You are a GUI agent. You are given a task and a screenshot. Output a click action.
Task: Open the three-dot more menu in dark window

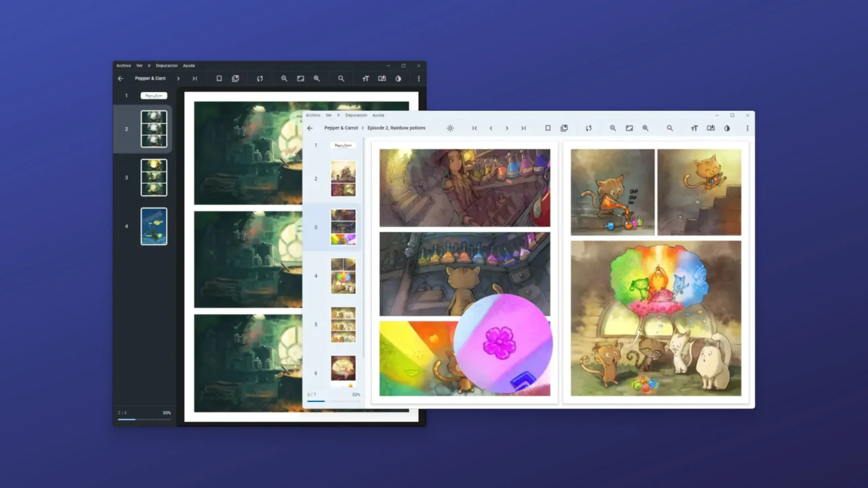(418, 79)
